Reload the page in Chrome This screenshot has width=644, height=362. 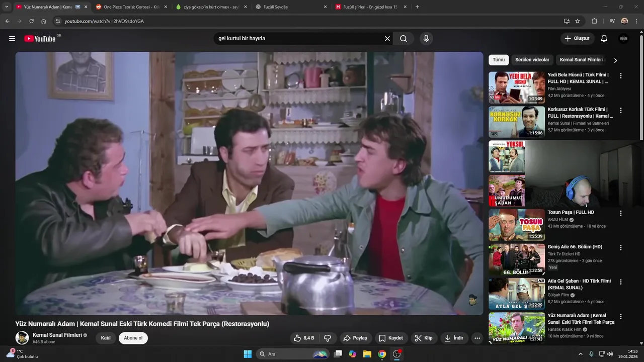coord(31,21)
